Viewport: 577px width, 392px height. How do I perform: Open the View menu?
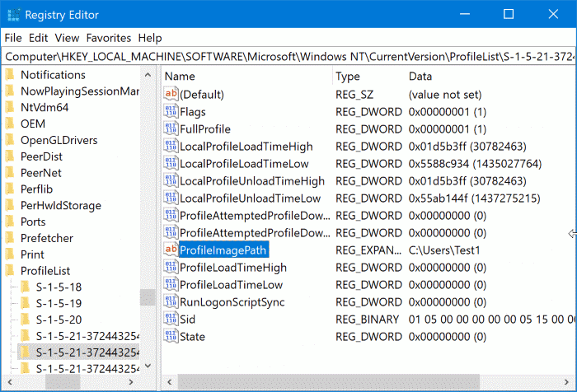point(67,38)
